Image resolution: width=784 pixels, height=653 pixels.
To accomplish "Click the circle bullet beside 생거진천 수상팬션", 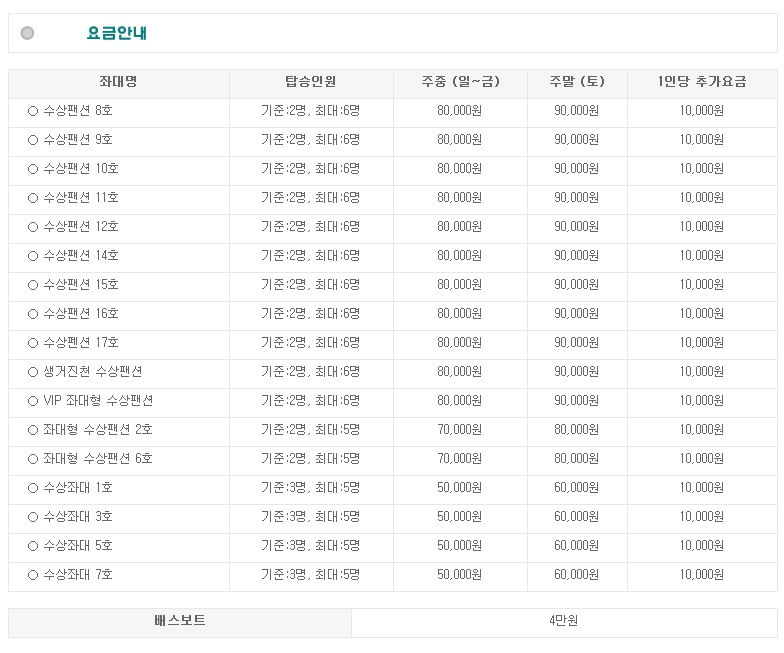I will click(33, 372).
